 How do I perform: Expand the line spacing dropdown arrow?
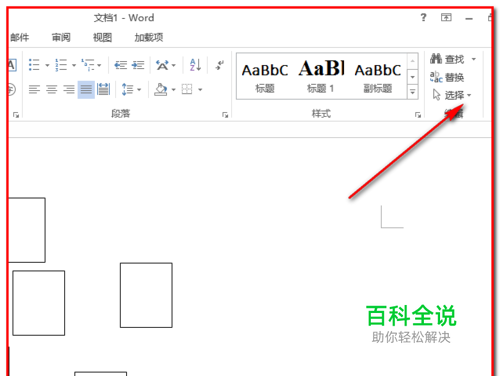139,89
